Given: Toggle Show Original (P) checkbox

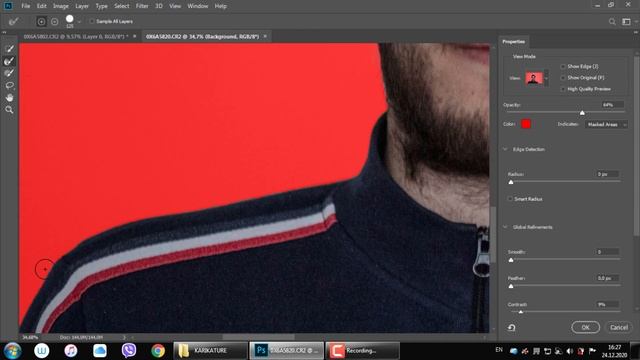Looking at the screenshot, I should tap(563, 78).
